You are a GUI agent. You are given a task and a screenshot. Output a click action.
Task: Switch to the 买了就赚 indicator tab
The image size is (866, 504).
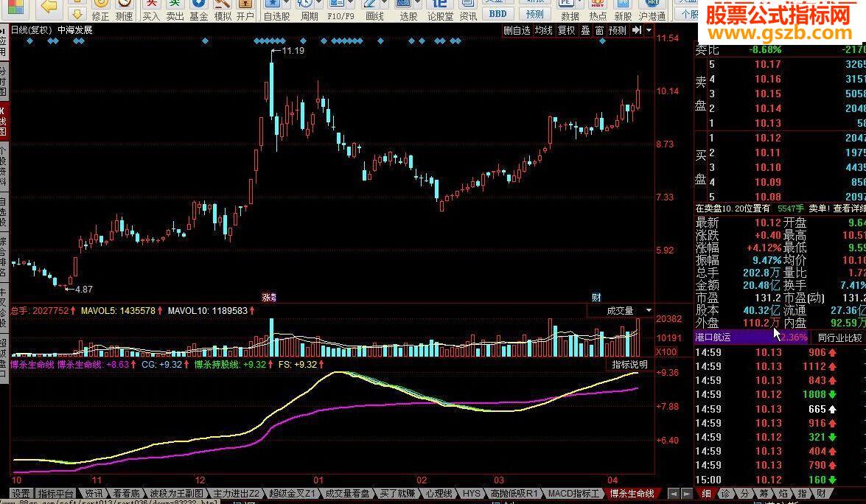coord(398,494)
